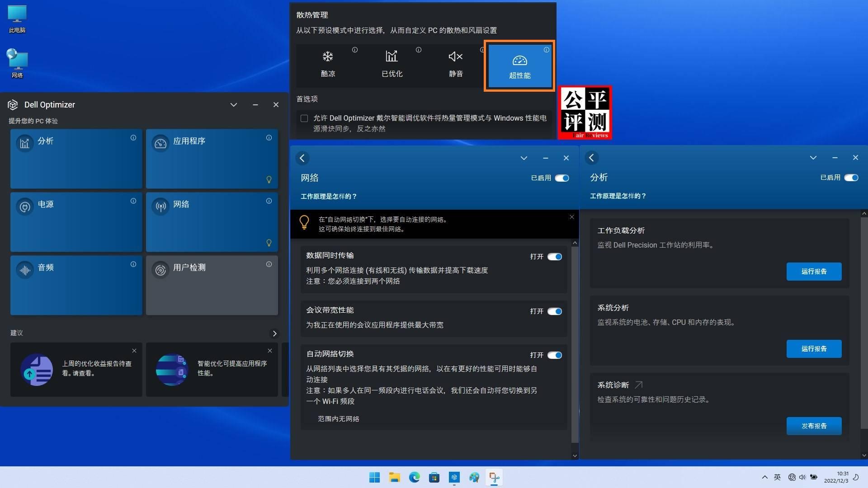This screenshot has width=868, height=488.
Task: Select the 已优化 thermal mode
Action: [392, 66]
